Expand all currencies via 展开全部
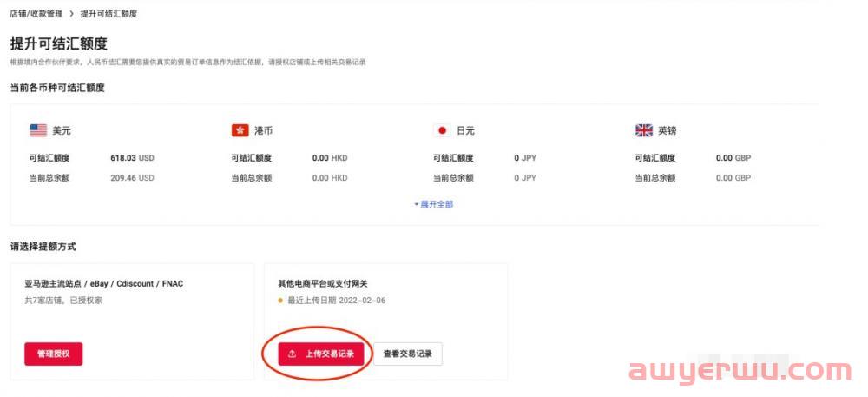 [x=434, y=204]
